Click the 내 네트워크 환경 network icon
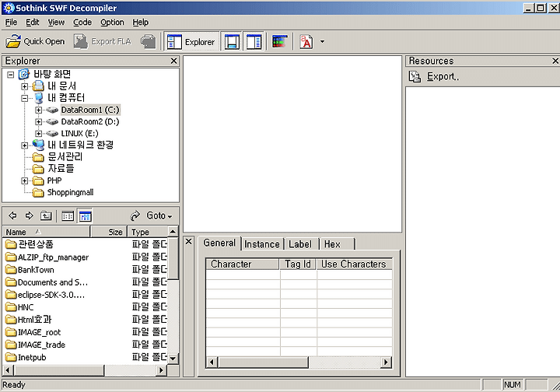 39,145
